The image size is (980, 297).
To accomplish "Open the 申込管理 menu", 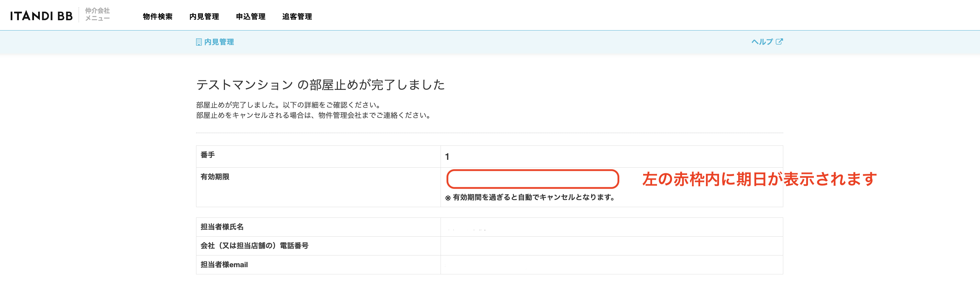I will tap(251, 16).
